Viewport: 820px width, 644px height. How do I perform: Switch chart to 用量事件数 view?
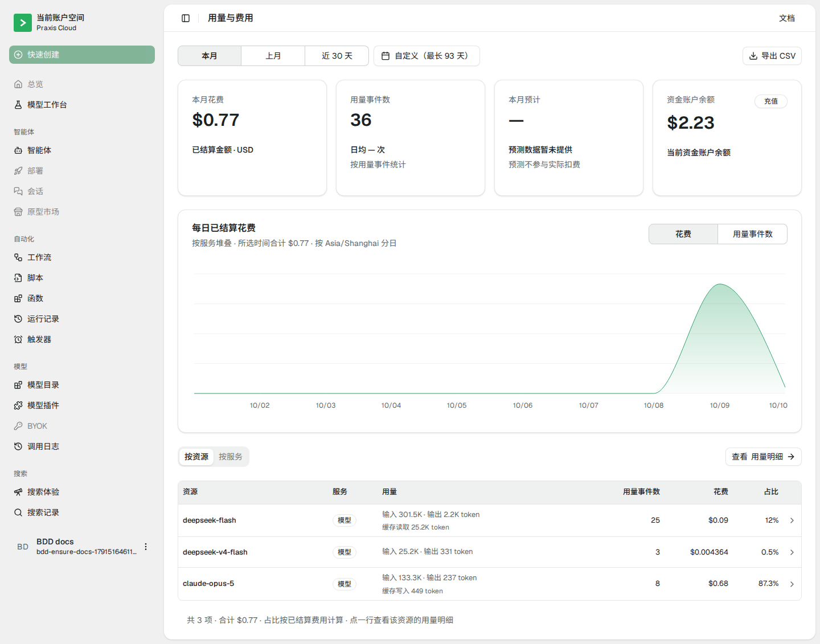pyautogui.click(x=752, y=234)
